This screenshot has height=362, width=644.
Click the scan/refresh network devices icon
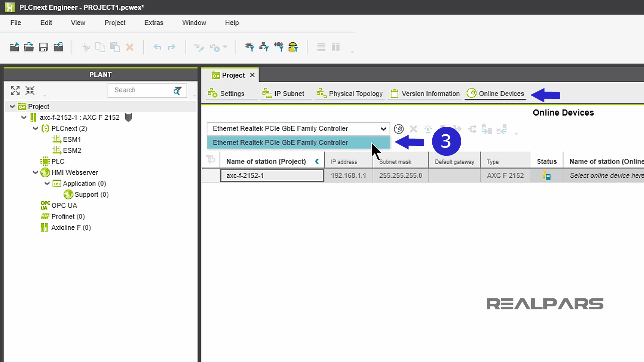(x=398, y=128)
